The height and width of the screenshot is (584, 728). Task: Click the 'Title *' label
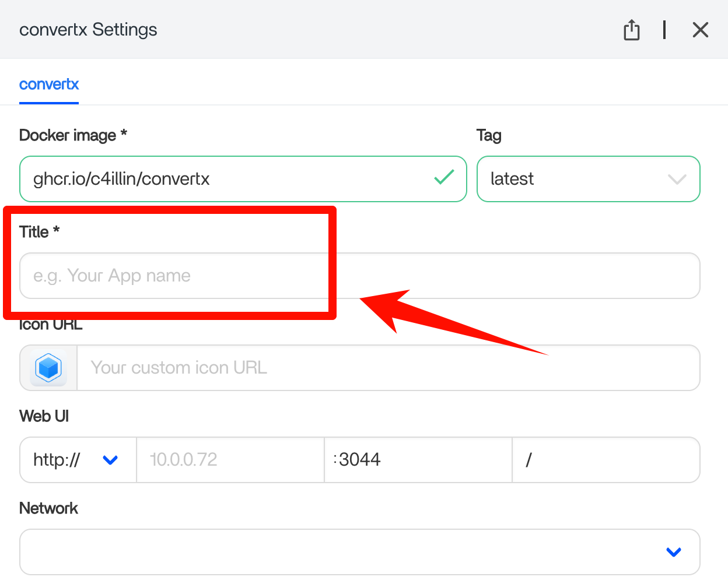pos(39,232)
